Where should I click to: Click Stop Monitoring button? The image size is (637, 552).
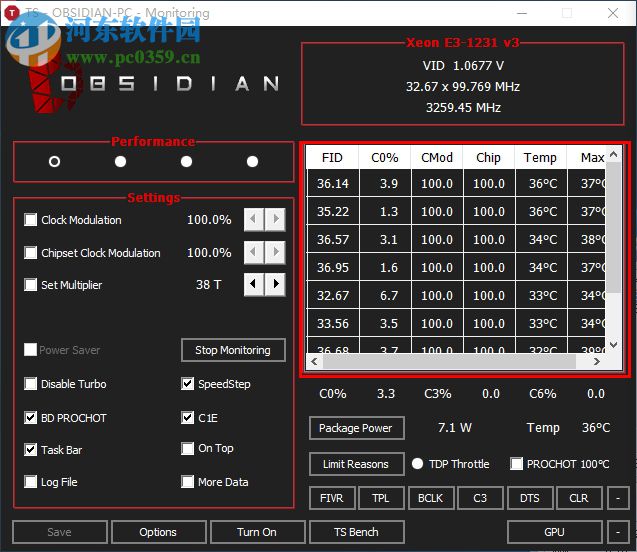(233, 350)
